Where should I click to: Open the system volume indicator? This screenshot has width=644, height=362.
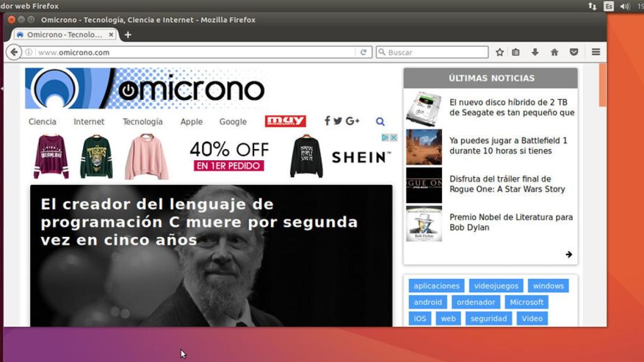point(625,6)
